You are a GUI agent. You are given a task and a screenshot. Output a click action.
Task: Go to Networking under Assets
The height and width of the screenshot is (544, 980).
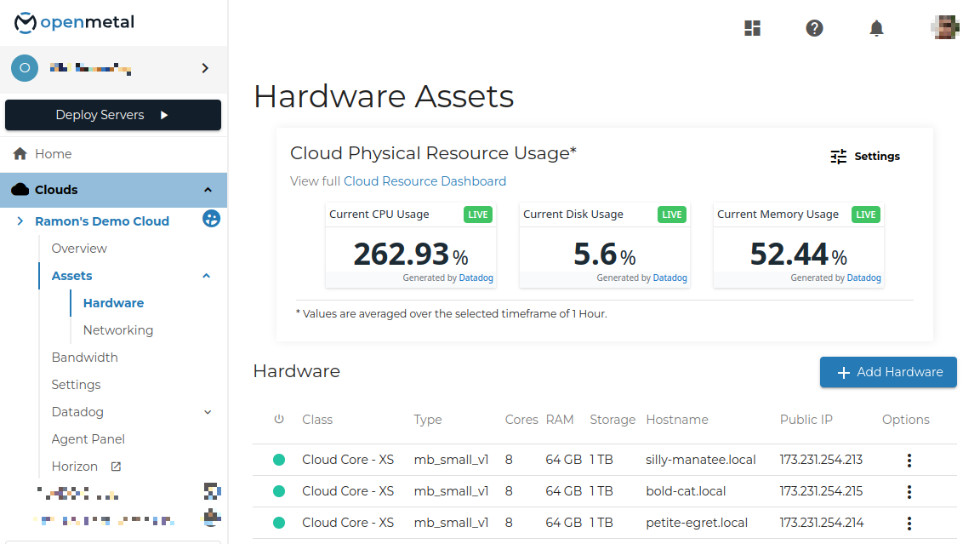[x=118, y=330]
